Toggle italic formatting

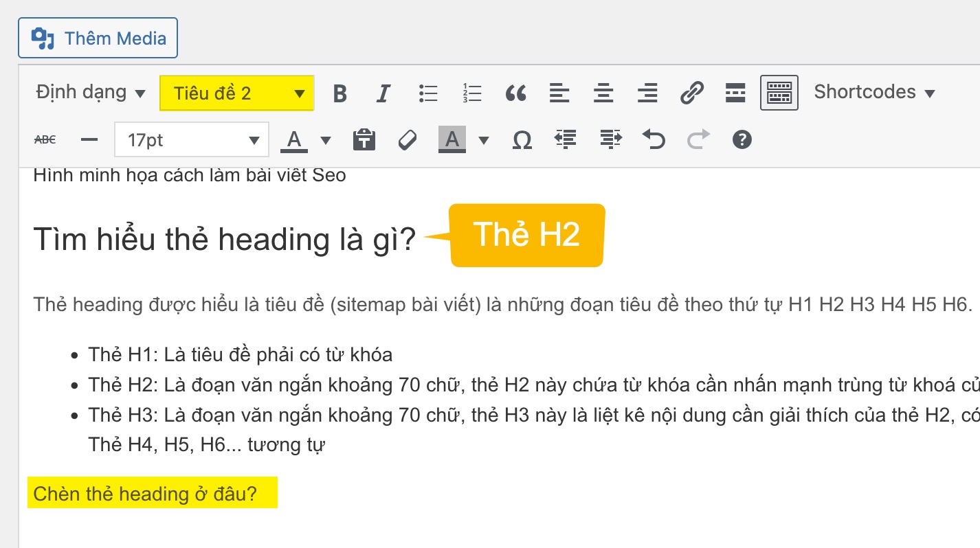click(383, 93)
